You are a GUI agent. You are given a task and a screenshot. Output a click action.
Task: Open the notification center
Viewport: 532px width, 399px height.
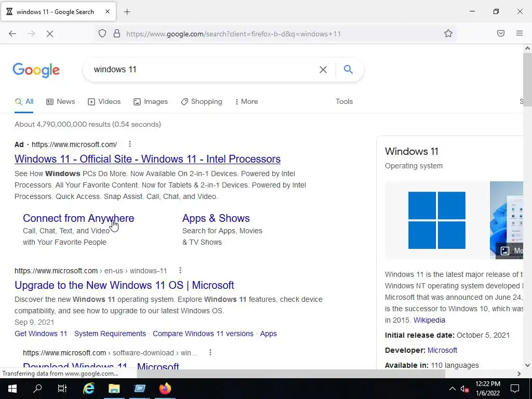[x=515, y=389]
